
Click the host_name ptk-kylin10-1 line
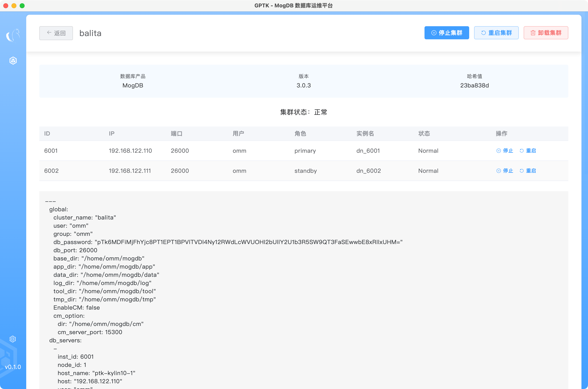click(96, 373)
